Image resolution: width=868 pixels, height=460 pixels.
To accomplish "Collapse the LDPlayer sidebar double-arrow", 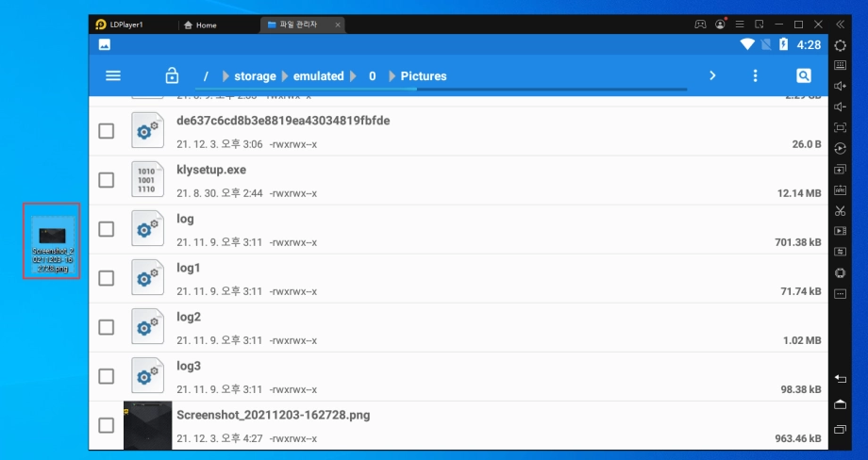I will [841, 25].
